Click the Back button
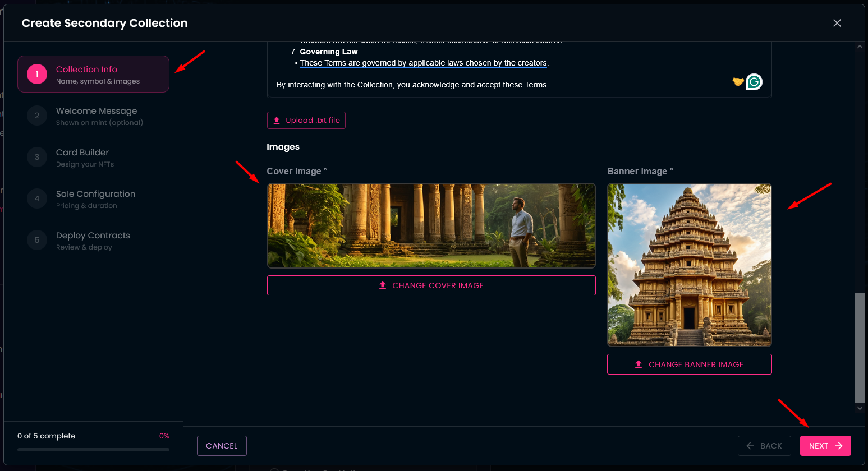Viewport: 868px width, 471px height. (764, 446)
